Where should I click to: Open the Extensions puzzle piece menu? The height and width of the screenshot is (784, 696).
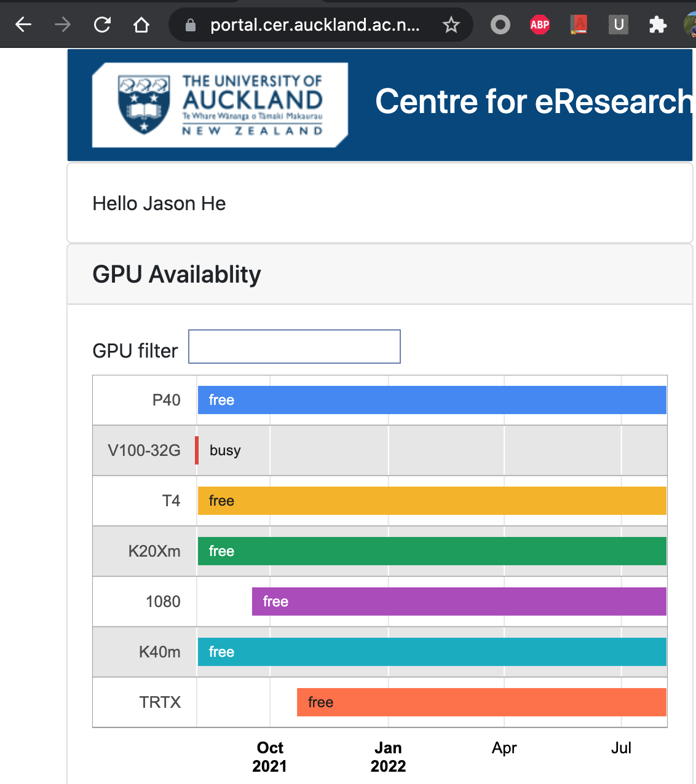pyautogui.click(x=657, y=25)
